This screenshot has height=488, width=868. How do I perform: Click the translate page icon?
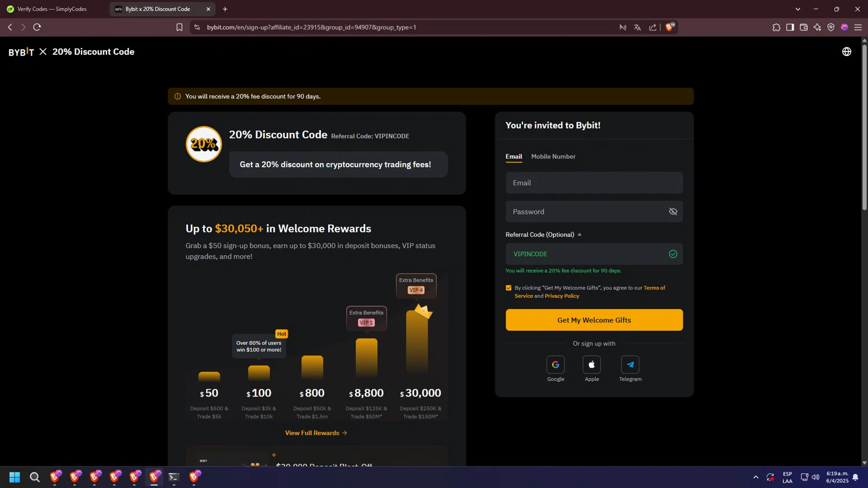click(x=637, y=27)
